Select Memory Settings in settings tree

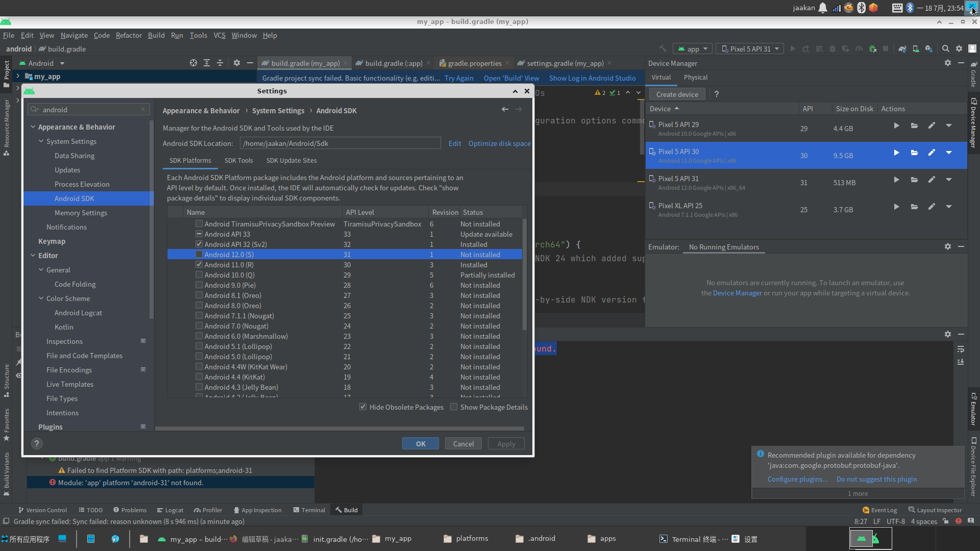pos(81,213)
